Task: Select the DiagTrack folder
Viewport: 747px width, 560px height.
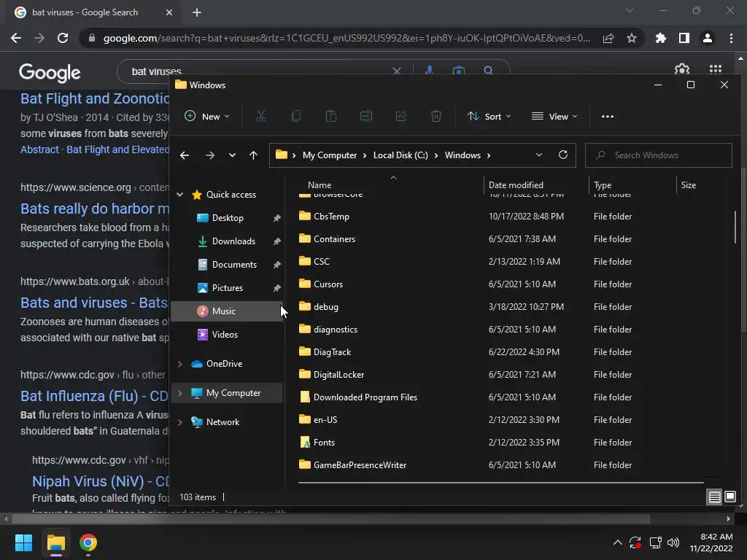Action: (x=332, y=352)
